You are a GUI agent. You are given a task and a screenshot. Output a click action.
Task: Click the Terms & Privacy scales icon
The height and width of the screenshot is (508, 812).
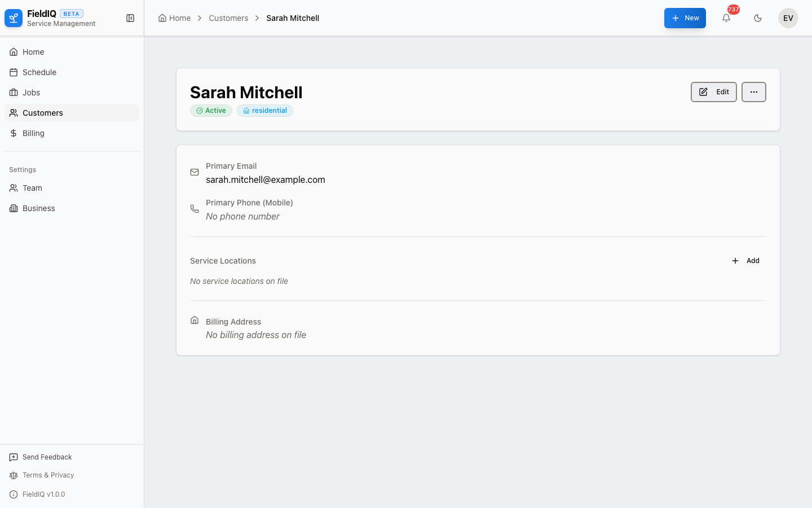pos(14,475)
